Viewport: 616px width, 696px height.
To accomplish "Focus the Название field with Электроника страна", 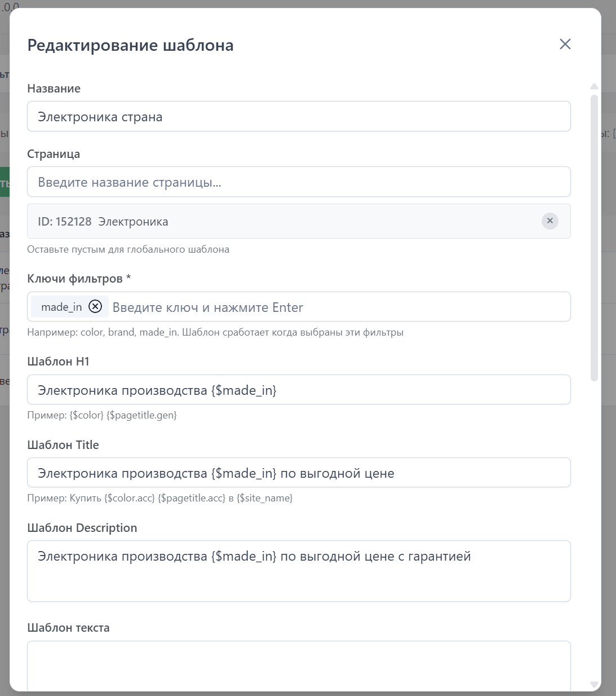I will (x=299, y=117).
